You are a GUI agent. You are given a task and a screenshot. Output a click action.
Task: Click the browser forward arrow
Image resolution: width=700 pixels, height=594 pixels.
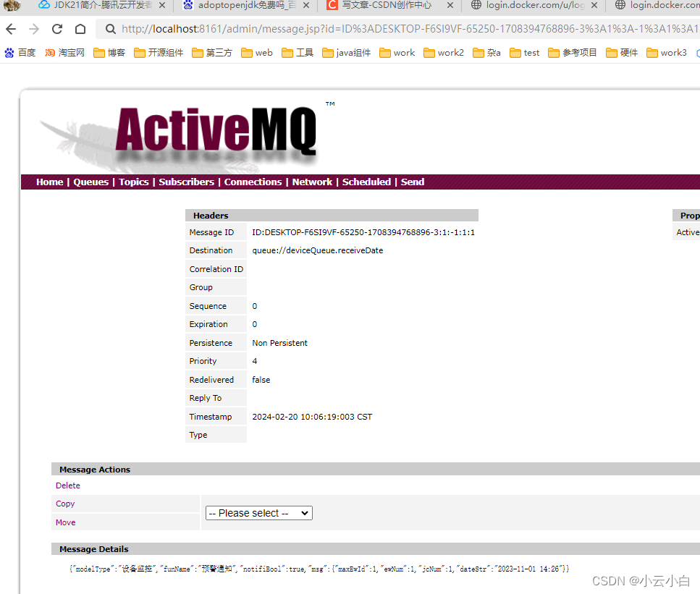click(34, 29)
